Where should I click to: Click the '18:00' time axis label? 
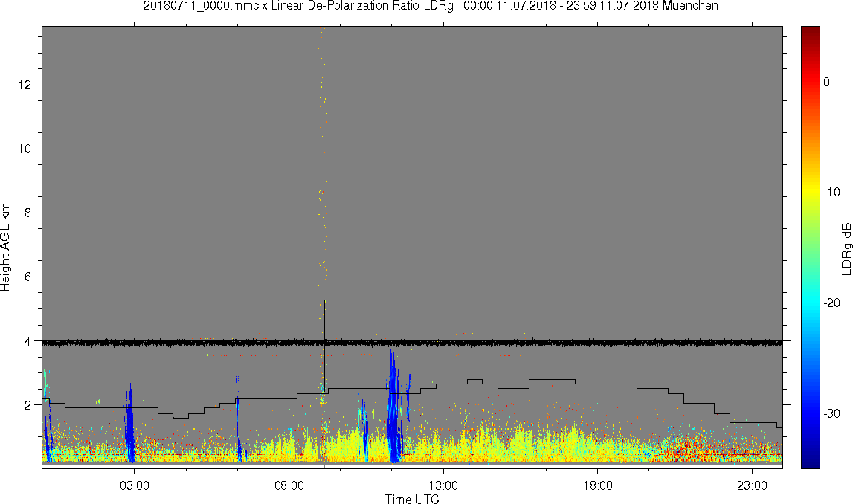point(598,485)
